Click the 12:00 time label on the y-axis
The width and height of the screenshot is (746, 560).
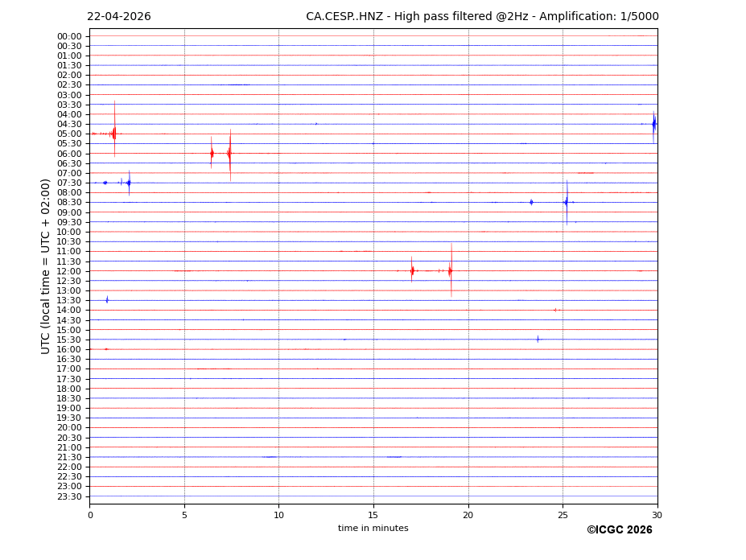(69, 271)
